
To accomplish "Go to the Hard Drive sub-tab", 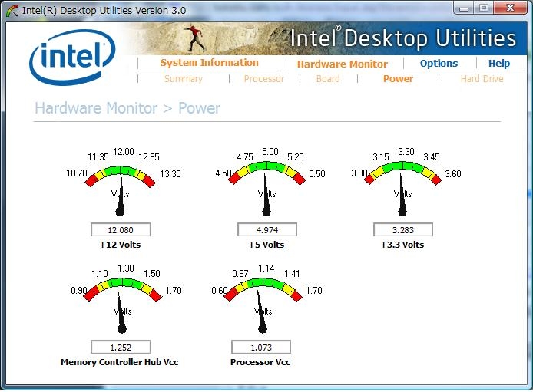I will [x=482, y=79].
